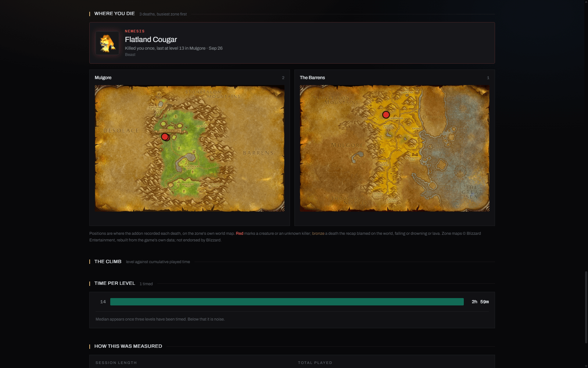
Task: Click TIME PER LEVEL section heading
Action: point(115,283)
